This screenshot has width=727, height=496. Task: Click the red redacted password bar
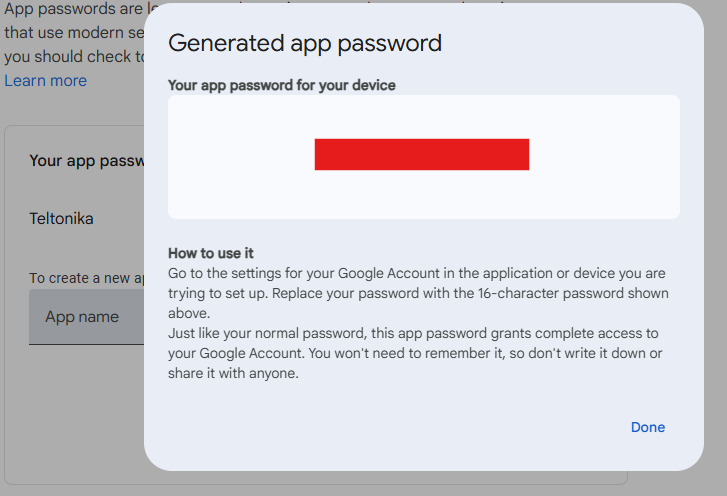coord(421,155)
